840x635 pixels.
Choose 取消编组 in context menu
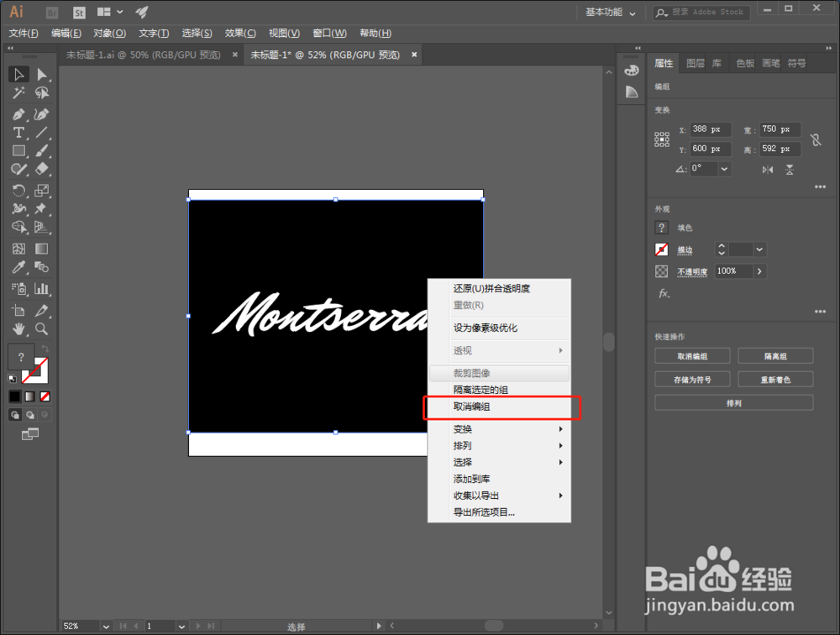tap(499, 407)
